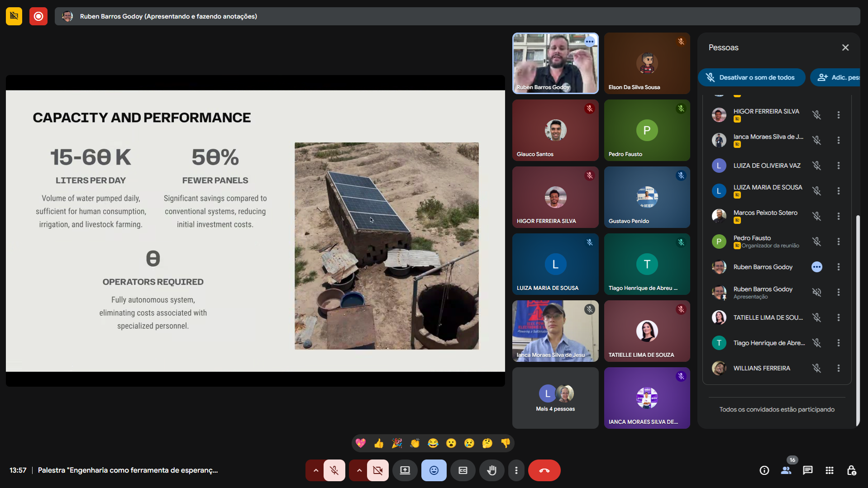Open more options menu for Pedro Fausto
The image size is (868, 488).
tap(838, 242)
